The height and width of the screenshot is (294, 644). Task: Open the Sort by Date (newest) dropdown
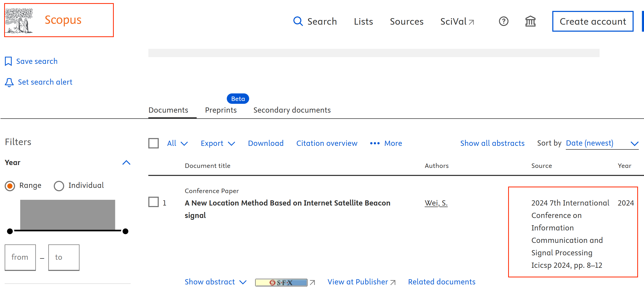[x=602, y=143]
